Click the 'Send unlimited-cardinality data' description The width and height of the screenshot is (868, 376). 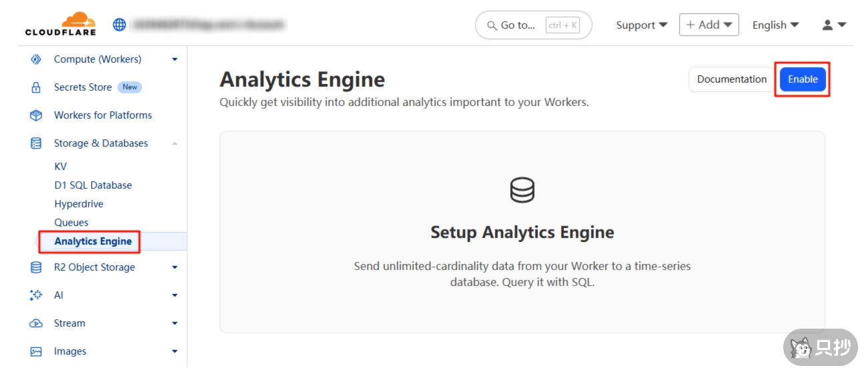[522, 274]
